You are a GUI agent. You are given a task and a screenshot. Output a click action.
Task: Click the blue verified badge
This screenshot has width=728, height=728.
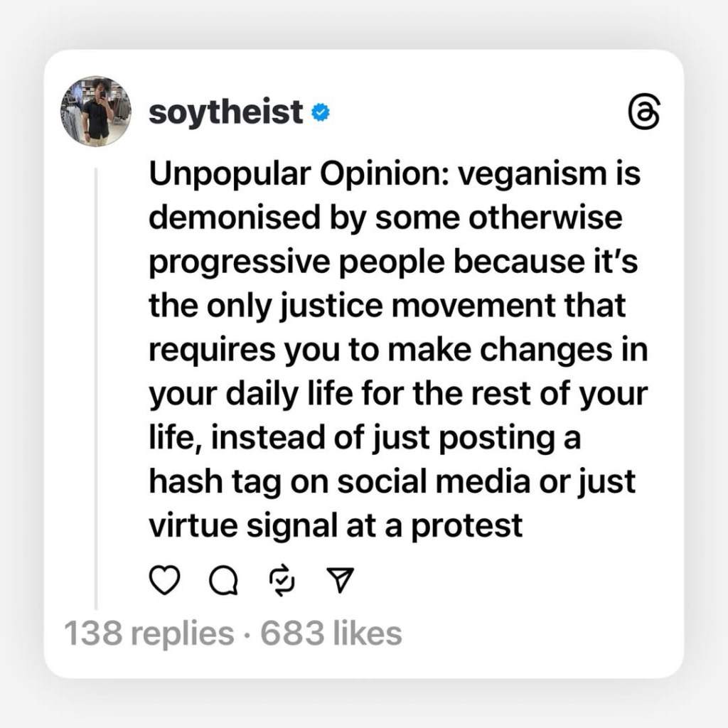tap(320, 112)
